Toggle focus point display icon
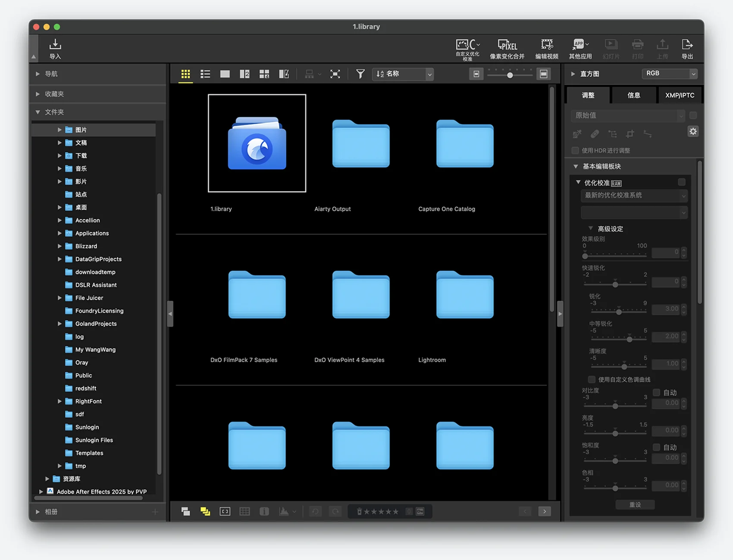 pos(225,512)
